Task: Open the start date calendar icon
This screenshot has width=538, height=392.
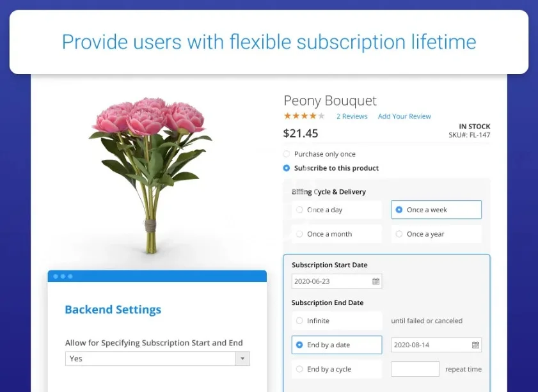Action: 376,281
